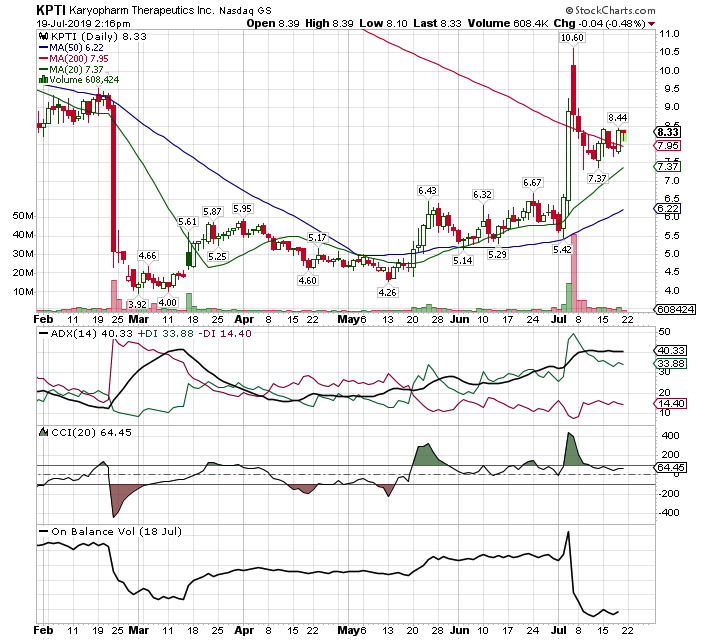713x644 pixels.
Task: Click the -DI 14.40 indicator label
Action: pos(223,333)
